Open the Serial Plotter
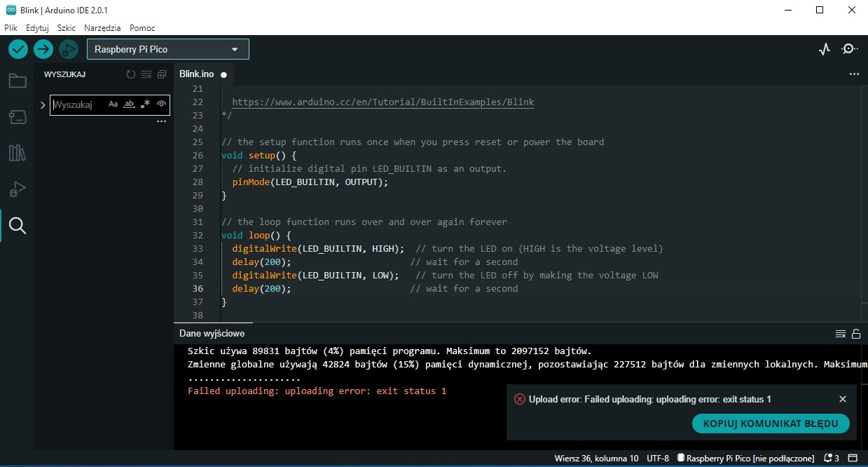The image size is (868, 467). 825,49
